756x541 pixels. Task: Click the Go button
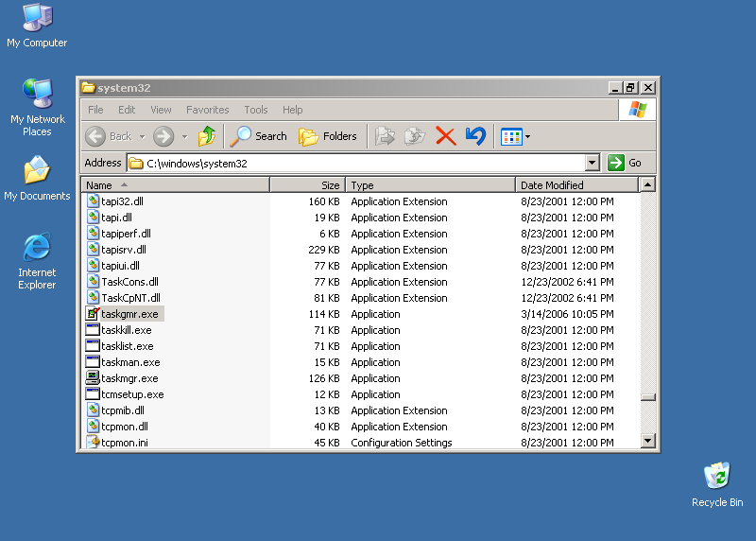coord(625,163)
